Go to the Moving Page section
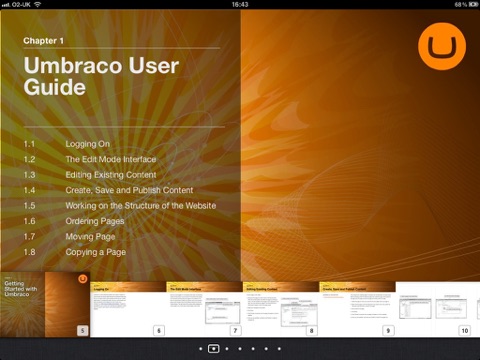 pyautogui.click(x=90, y=237)
